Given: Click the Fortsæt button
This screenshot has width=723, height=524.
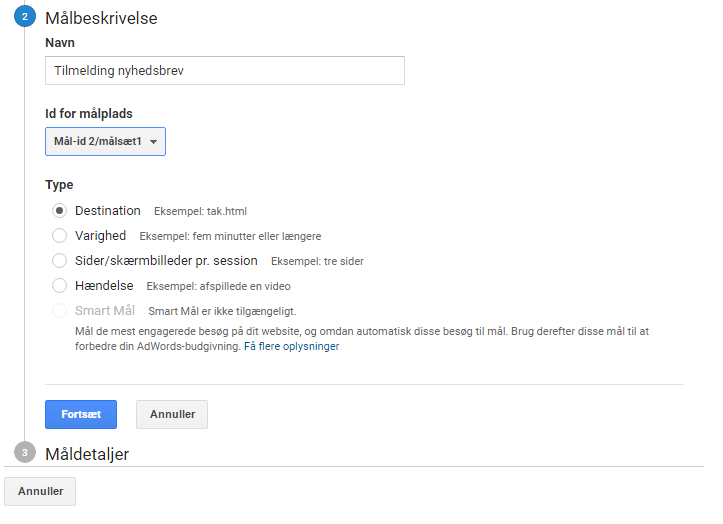Looking at the screenshot, I should tap(81, 414).
